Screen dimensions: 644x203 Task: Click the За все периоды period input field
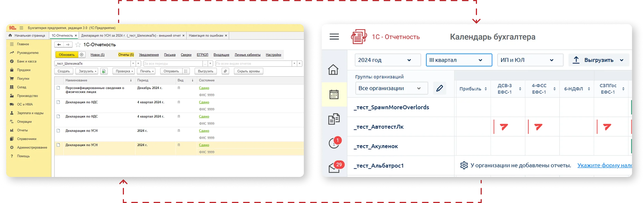coord(173,64)
